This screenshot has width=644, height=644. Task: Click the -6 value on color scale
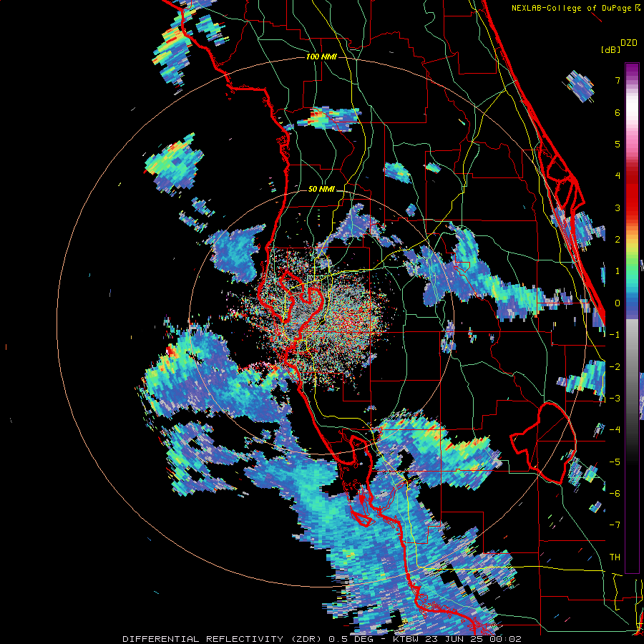(615, 494)
